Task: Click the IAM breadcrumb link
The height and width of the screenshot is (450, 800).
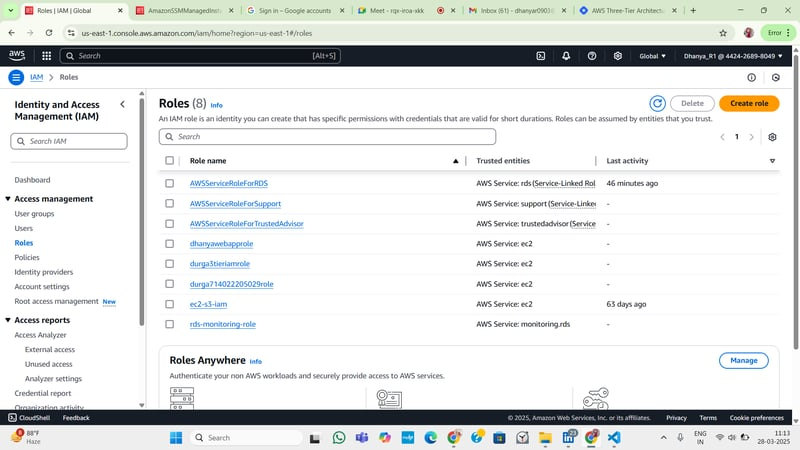Action: coord(36,78)
